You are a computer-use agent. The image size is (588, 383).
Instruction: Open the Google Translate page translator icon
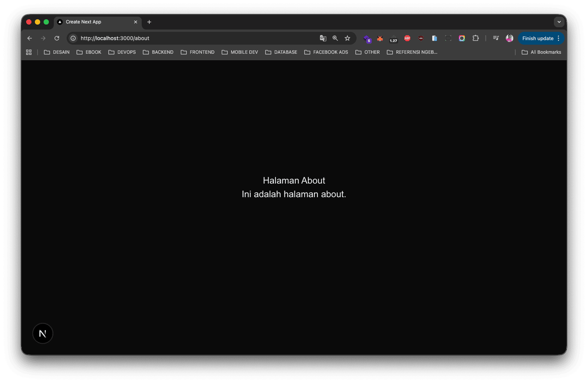(323, 38)
